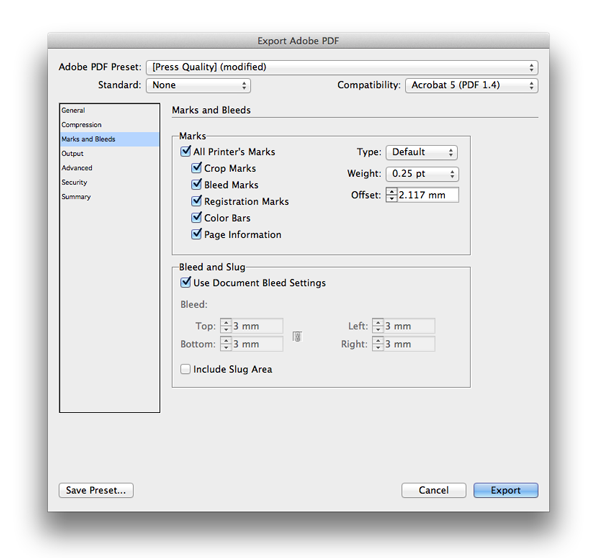
Task: Open the Security settings section
Action: 75,183
